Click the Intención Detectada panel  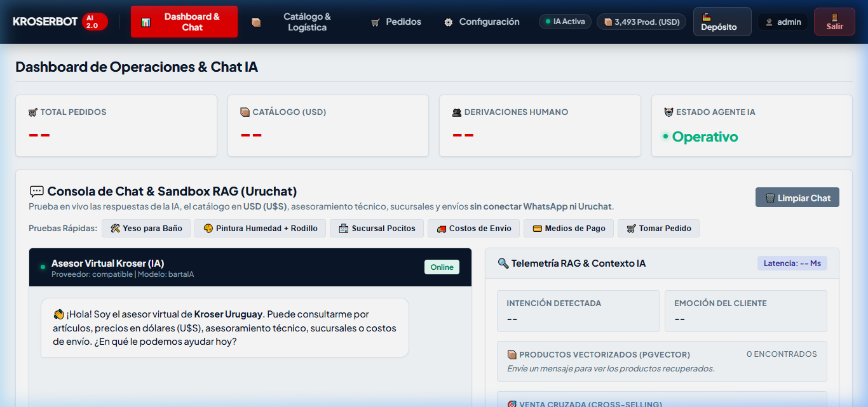pyautogui.click(x=578, y=311)
